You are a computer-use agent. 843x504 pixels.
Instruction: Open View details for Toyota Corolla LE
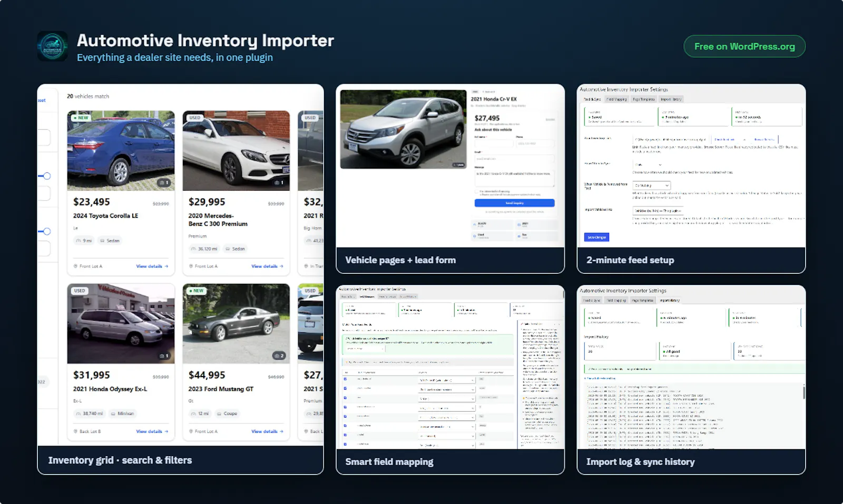pyautogui.click(x=152, y=266)
